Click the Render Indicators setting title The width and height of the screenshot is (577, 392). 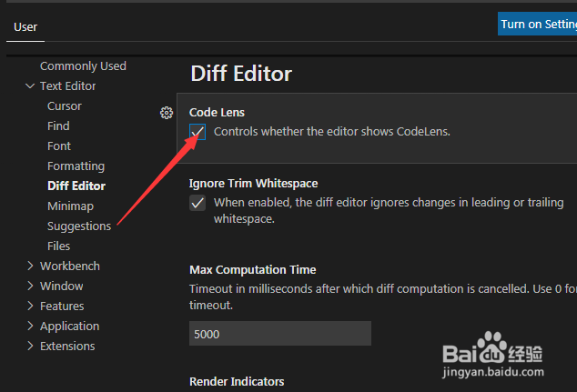pyautogui.click(x=237, y=382)
